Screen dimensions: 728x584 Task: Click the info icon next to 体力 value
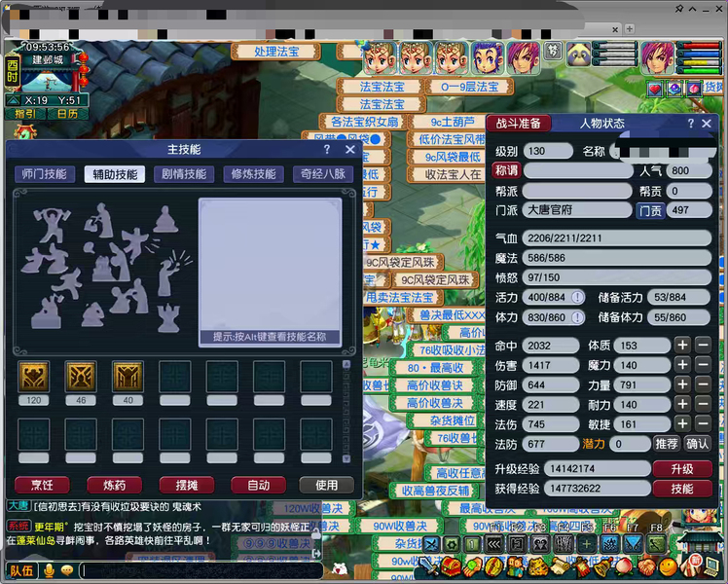click(x=577, y=317)
